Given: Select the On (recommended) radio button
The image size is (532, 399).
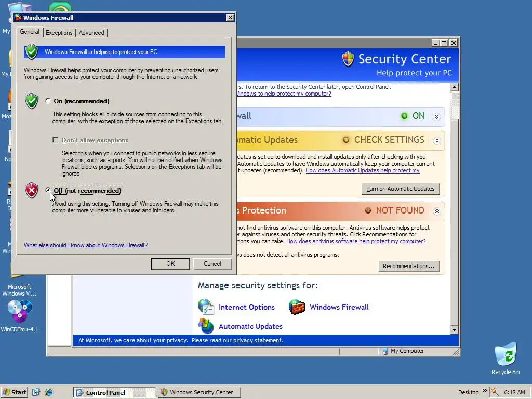Looking at the screenshot, I should coord(48,101).
